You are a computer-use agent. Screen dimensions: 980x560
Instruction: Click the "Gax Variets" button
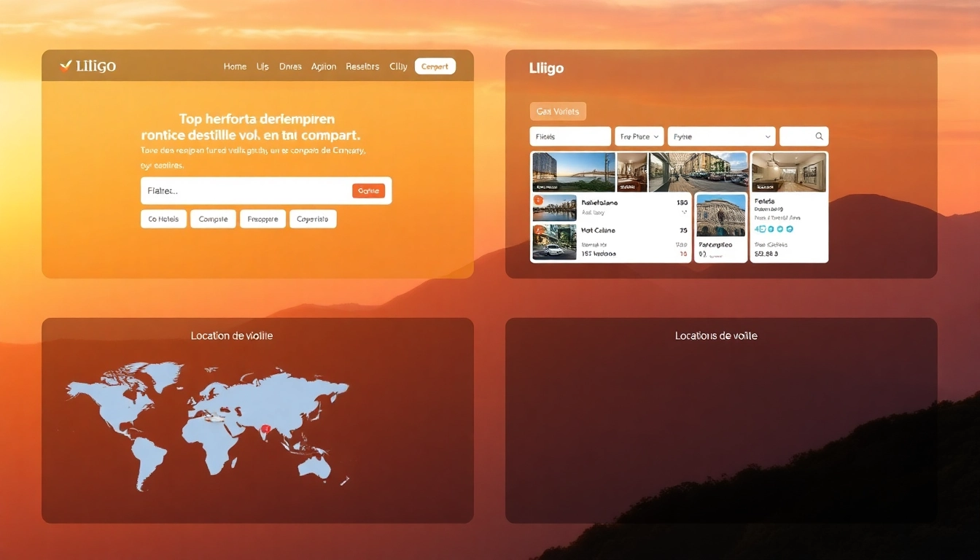tap(558, 112)
